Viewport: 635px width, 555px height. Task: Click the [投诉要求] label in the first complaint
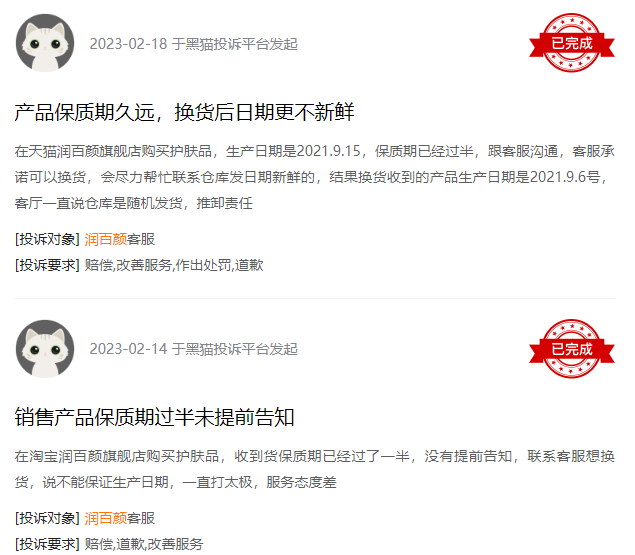tap(47, 265)
